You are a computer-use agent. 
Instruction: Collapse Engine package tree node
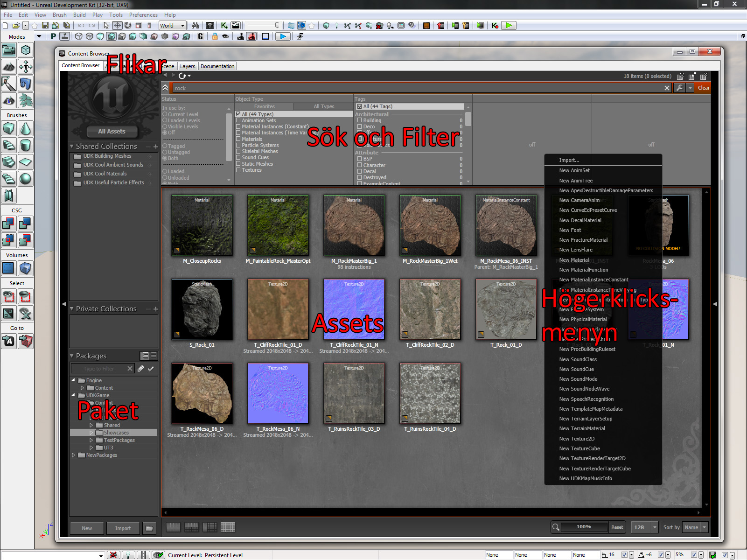(x=74, y=380)
